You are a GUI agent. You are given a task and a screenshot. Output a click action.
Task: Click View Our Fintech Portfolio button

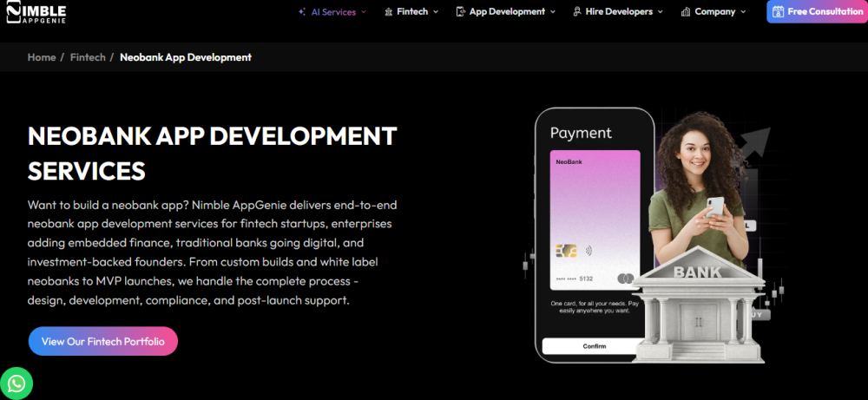click(103, 341)
